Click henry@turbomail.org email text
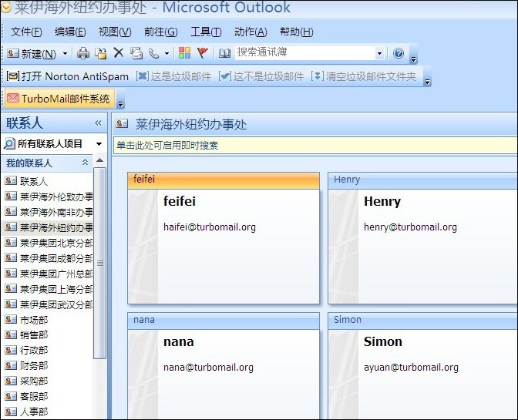Viewport: 518px width, 420px height. (410, 227)
